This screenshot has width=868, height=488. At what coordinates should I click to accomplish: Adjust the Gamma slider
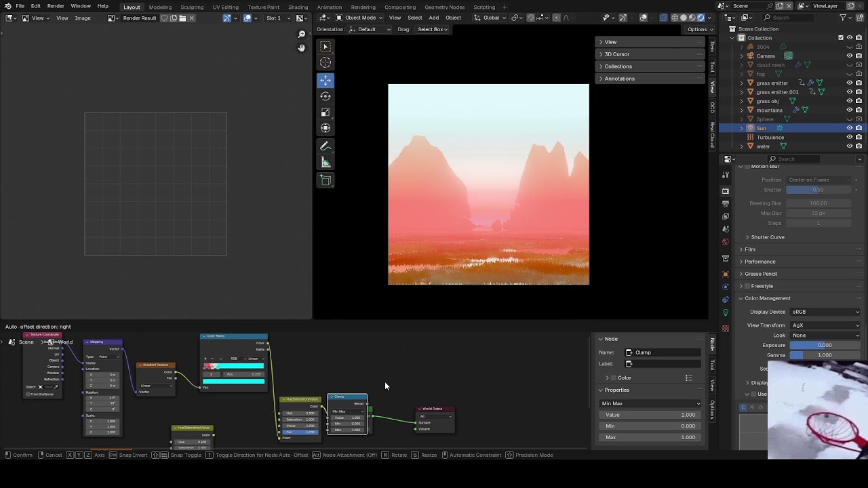point(825,355)
